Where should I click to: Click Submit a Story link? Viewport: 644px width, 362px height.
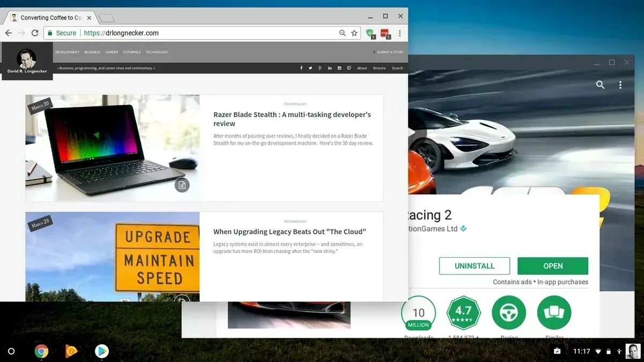(x=389, y=52)
